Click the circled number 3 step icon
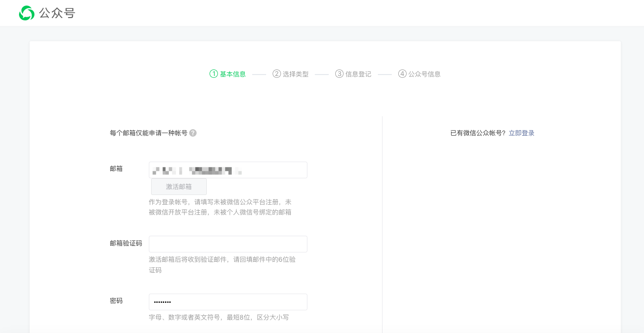This screenshot has height=333, width=644. click(339, 74)
